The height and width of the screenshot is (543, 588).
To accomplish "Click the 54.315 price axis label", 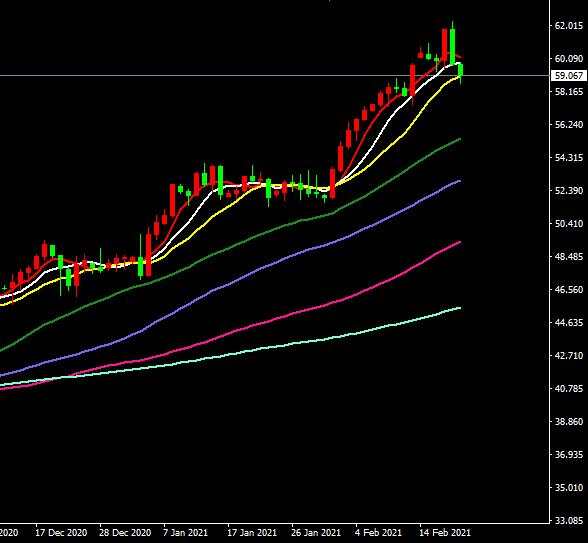I will point(569,158).
